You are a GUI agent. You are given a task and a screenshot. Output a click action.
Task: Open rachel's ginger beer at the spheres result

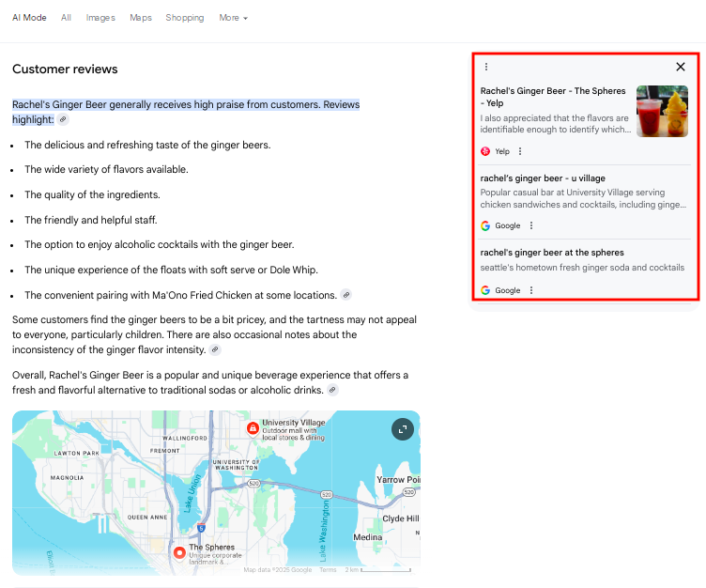click(x=552, y=253)
